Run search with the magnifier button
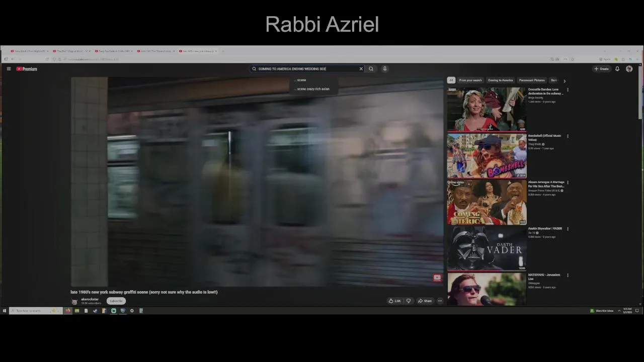 click(371, 69)
